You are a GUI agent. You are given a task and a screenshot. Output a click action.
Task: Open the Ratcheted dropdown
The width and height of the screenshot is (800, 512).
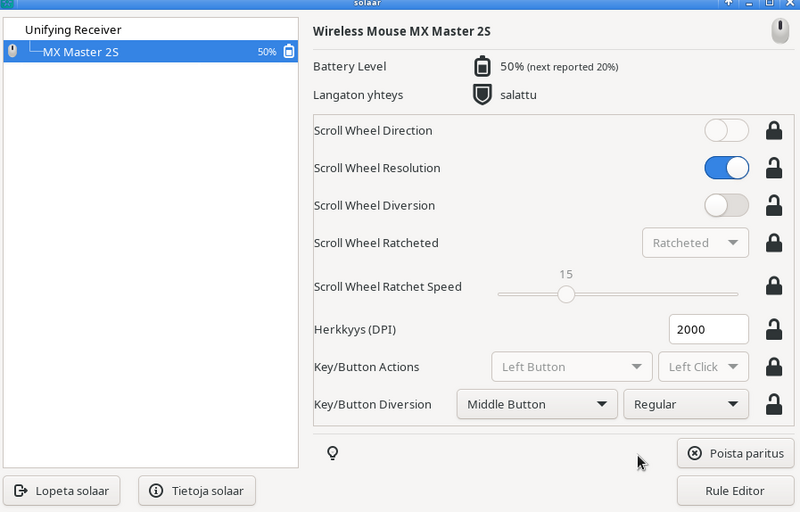click(695, 243)
